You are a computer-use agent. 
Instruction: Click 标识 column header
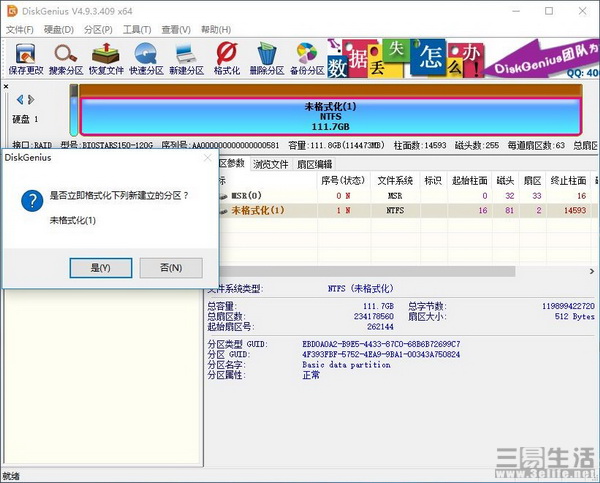tap(433, 181)
